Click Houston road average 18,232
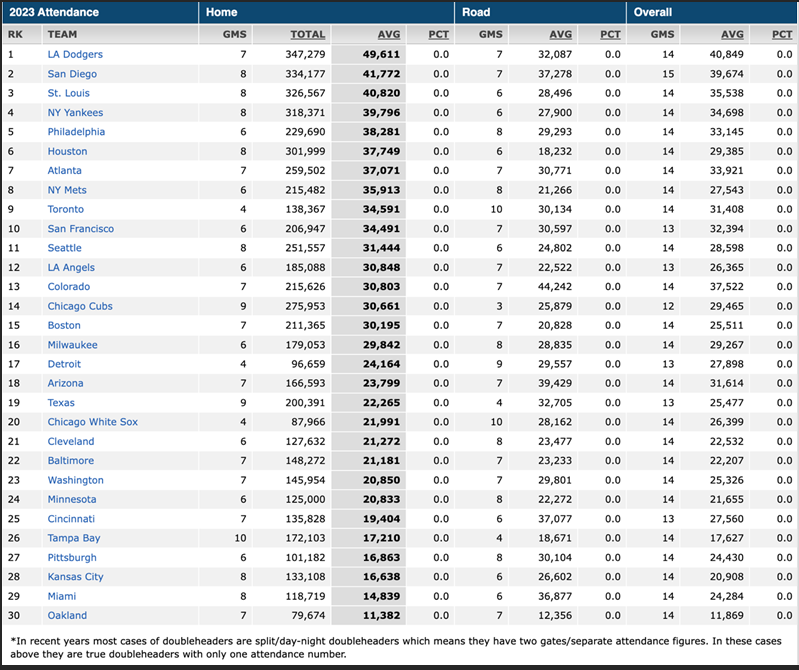This screenshot has width=799, height=670. 555,151
